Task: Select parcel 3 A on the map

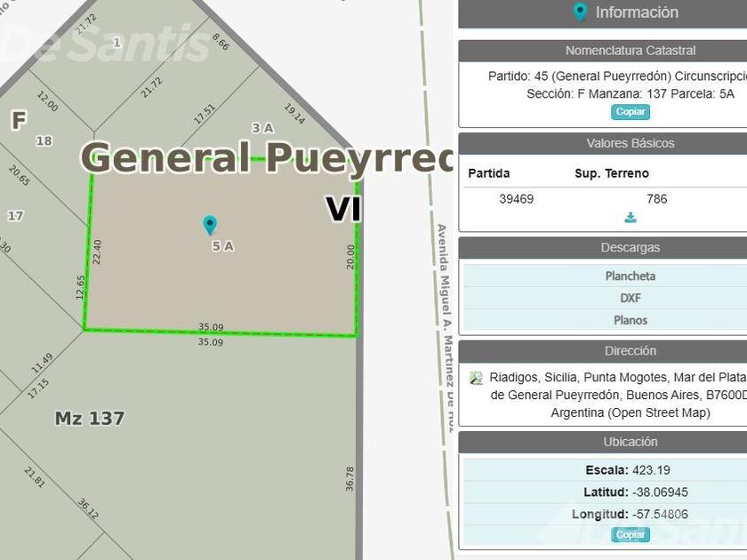Action: tap(262, 128)
